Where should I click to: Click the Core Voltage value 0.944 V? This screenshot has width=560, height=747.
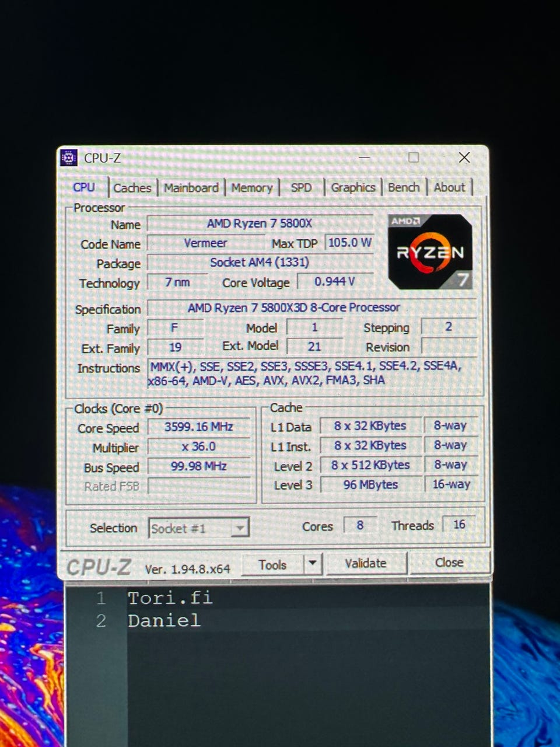pos(335,281)
